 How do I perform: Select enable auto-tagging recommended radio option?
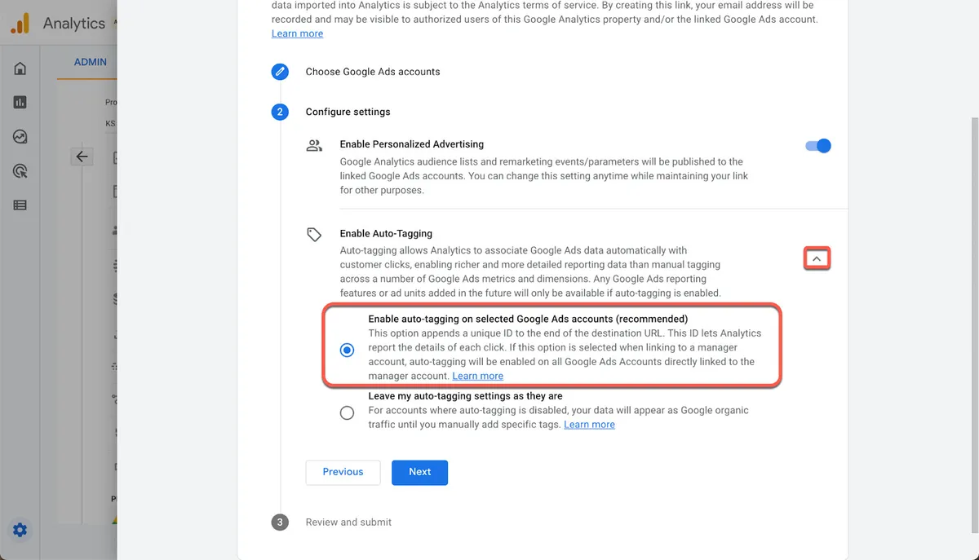point(348,351)
